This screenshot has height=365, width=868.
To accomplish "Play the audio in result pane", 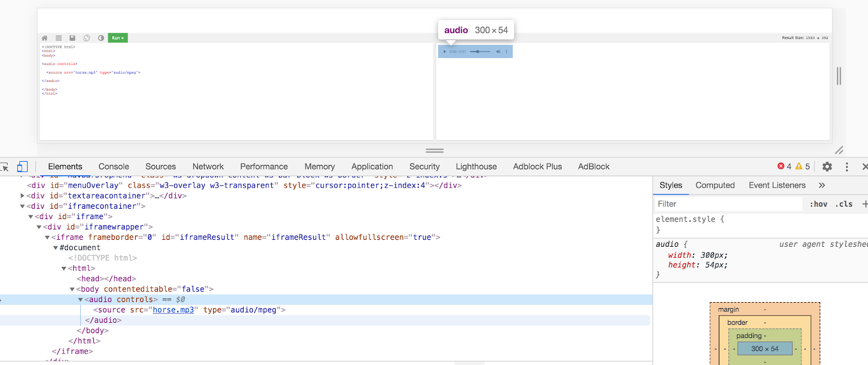I will (x=445, y=52).
